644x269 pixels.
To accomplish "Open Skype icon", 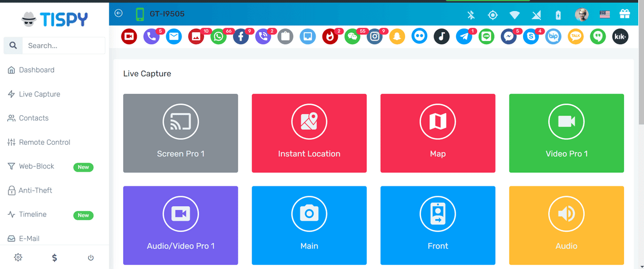I will point(531,36).
